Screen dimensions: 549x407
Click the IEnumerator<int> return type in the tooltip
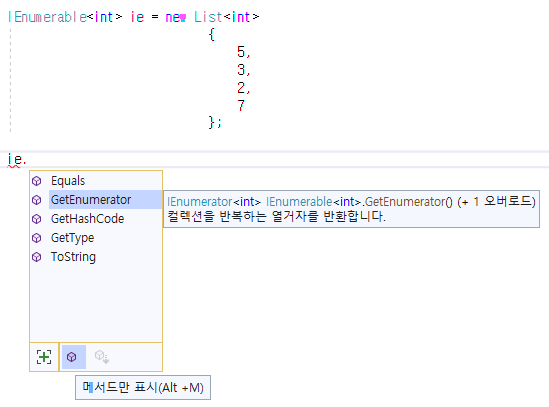tap(214, 202)
